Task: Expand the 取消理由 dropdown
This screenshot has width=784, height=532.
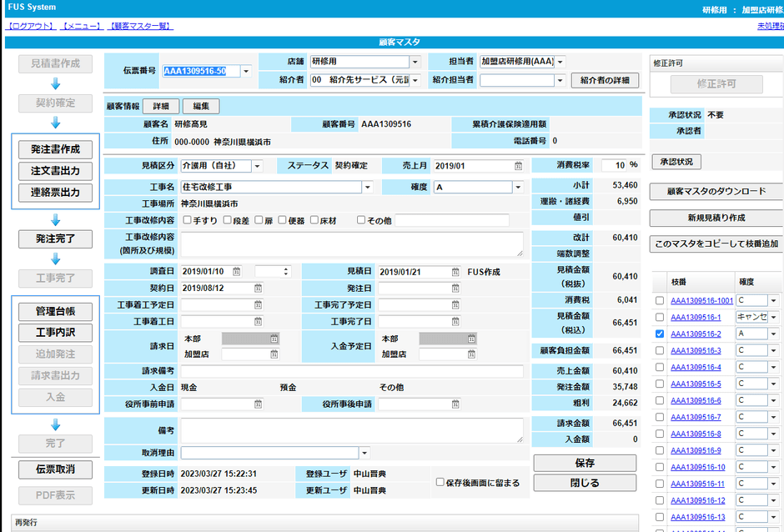Action: click(364, 453)
